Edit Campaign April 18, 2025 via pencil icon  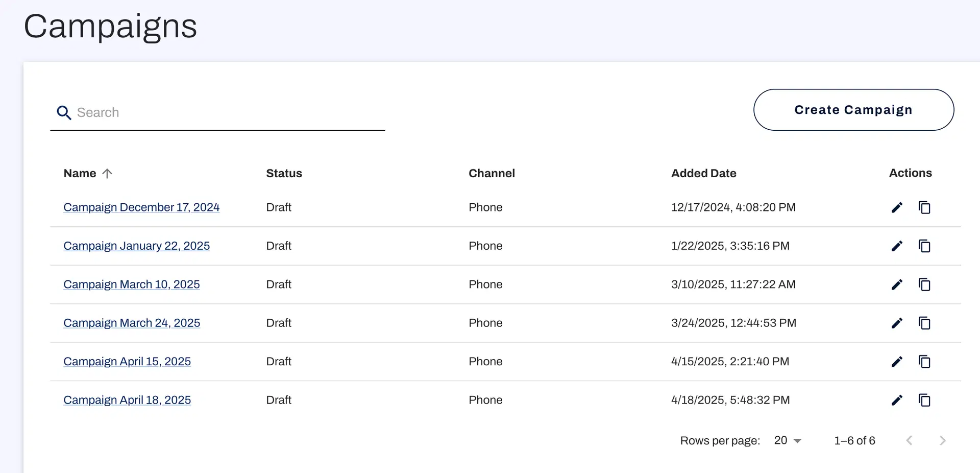(897, 400)
